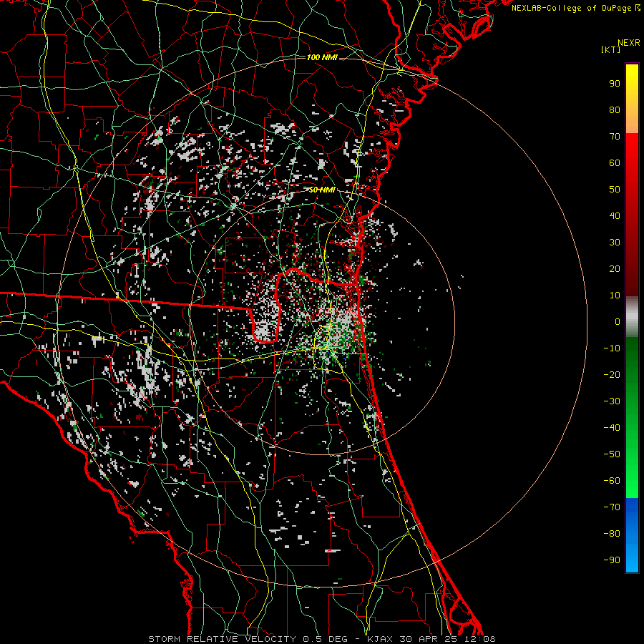
Task: Click the -60 value on velocity scale
Action: click(x=612, y=481)
